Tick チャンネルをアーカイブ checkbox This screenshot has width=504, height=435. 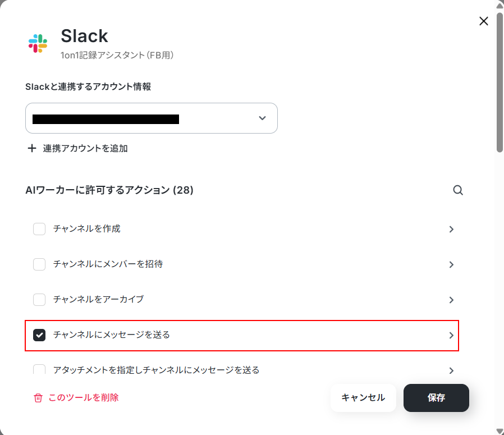[x=39, y=300]
